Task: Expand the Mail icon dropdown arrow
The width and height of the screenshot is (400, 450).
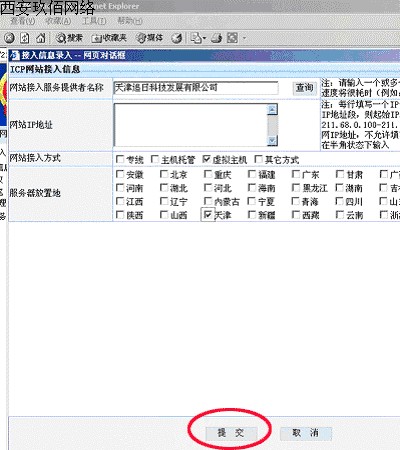Action: [x=204, y=38]
